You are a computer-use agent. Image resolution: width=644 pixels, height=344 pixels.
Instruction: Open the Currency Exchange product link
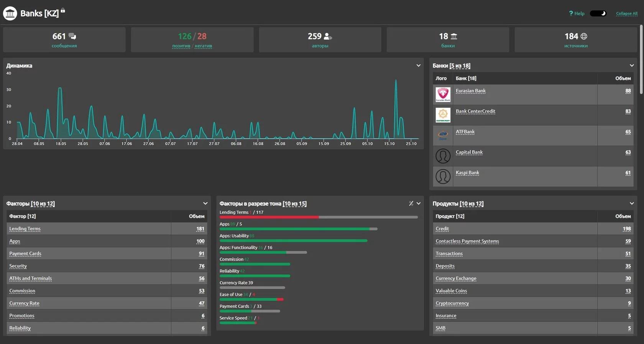tap(456, 278)
